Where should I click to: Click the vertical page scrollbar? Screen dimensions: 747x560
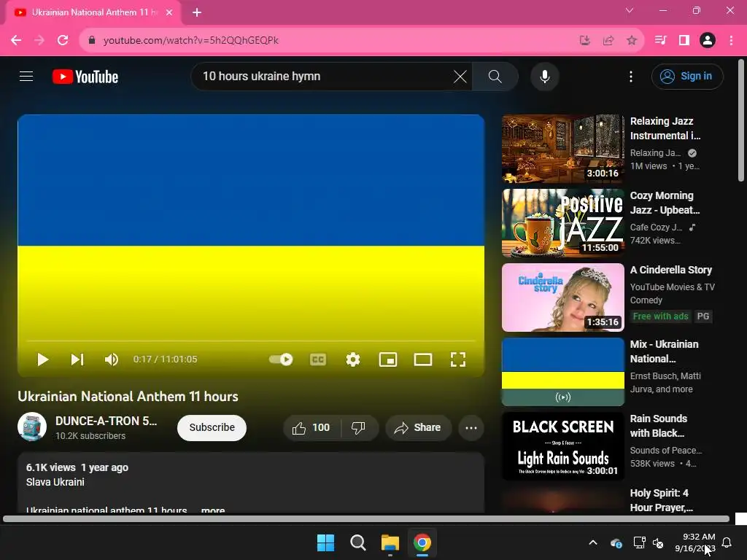(x=741, y=120)
